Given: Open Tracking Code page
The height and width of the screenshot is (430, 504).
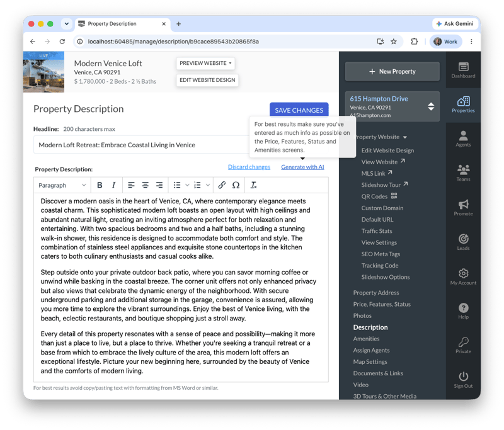Looking at the screenshot, I should tap(380, 266).
